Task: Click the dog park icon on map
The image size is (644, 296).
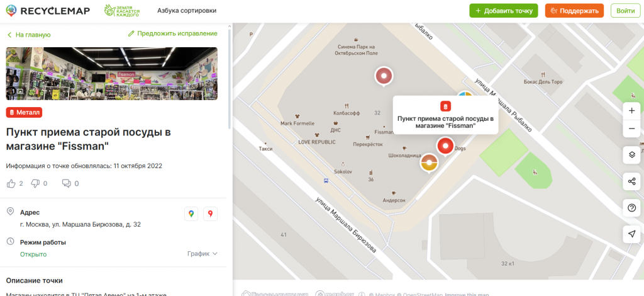Action: click(x=535, y=173)
